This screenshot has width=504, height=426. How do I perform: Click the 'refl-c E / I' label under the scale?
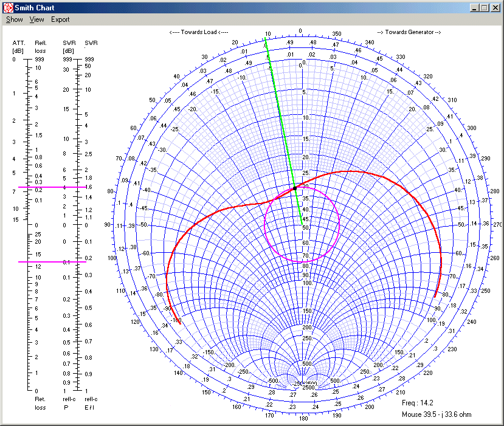pyautogui.click(x=91, y=403)
